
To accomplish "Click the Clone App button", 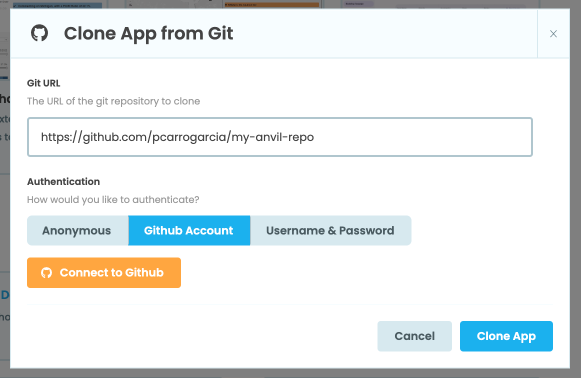I will pyautogui.click(x=506, y=336).
